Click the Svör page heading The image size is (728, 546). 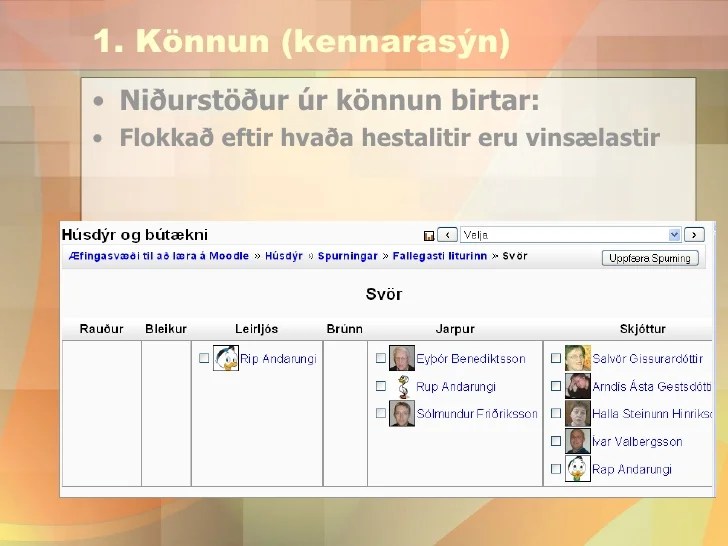[x=384, y=294]
